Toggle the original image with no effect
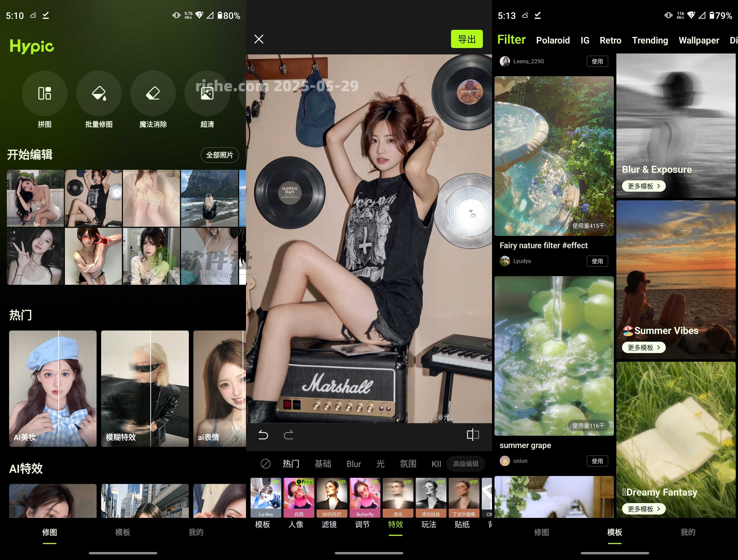The image size is (738, 560). click(266, 464)
